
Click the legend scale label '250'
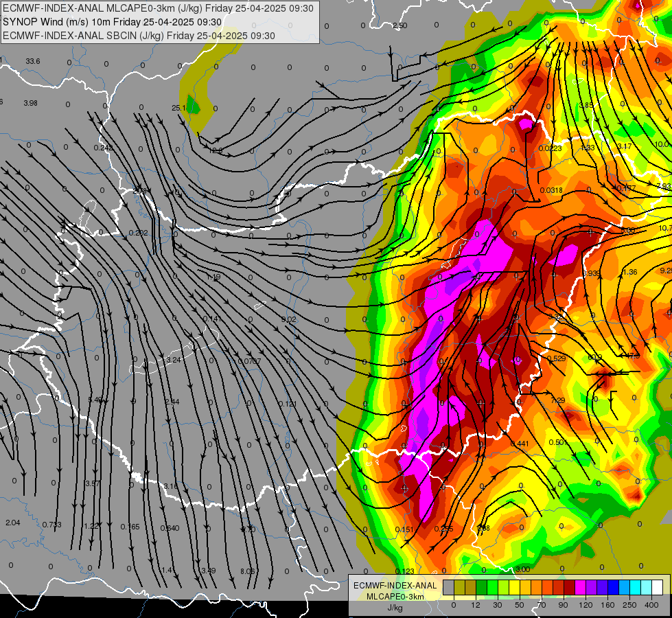pyautogui.click(x=629, y=605)
